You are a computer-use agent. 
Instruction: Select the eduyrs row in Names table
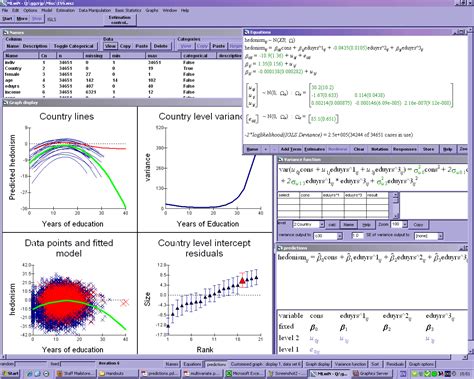click(123, 86)
